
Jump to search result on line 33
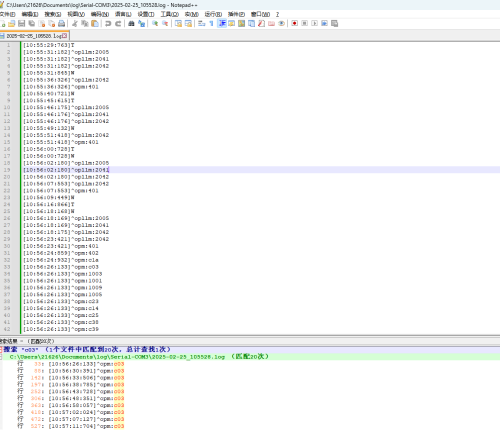pos(71,364)
